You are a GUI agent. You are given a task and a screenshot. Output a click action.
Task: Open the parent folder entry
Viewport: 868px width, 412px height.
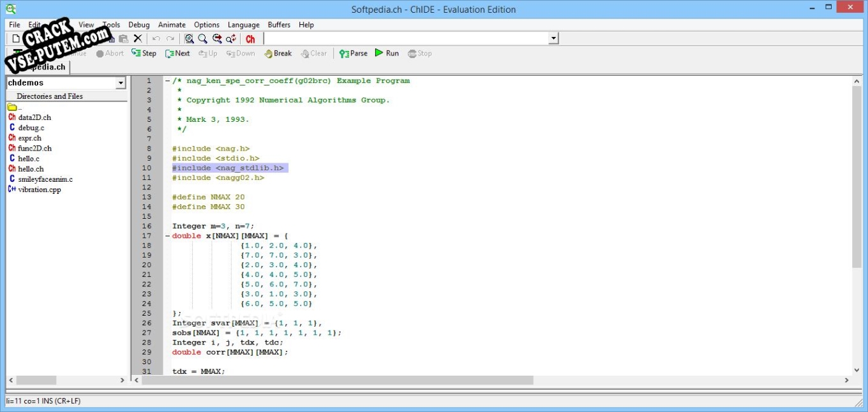pos(14,107)
